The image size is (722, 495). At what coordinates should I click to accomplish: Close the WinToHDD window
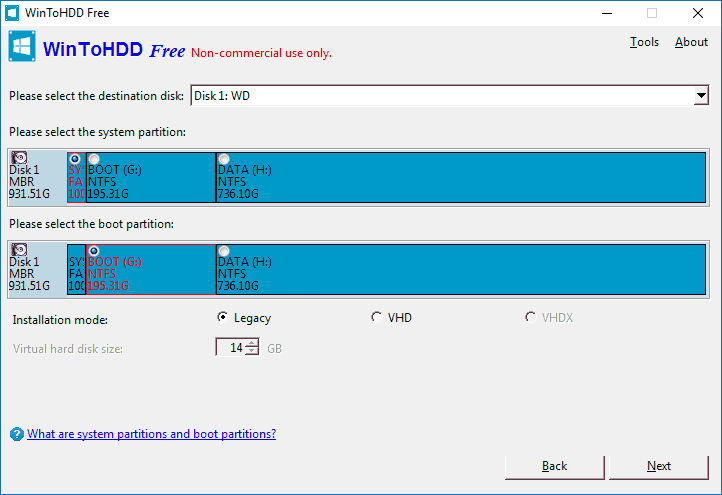tap(698, 13)
